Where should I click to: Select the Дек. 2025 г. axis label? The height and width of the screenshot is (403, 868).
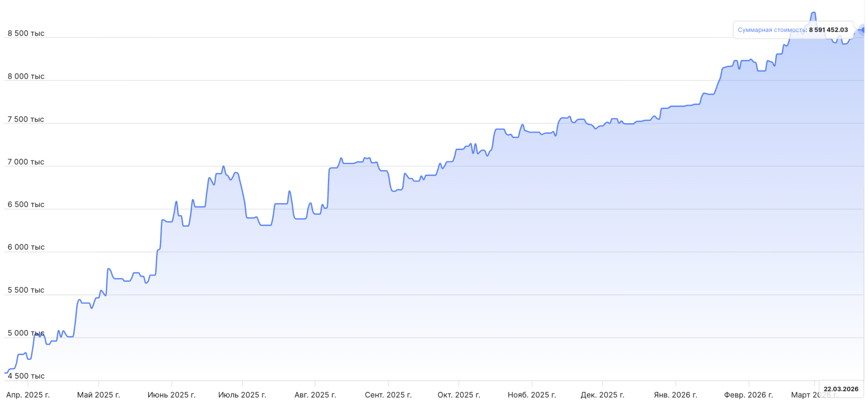click(x=602, y=395)
